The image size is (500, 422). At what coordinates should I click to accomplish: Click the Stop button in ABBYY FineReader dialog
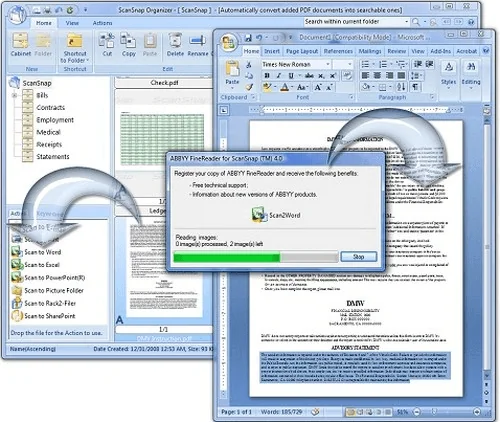(x=359, y=257)
